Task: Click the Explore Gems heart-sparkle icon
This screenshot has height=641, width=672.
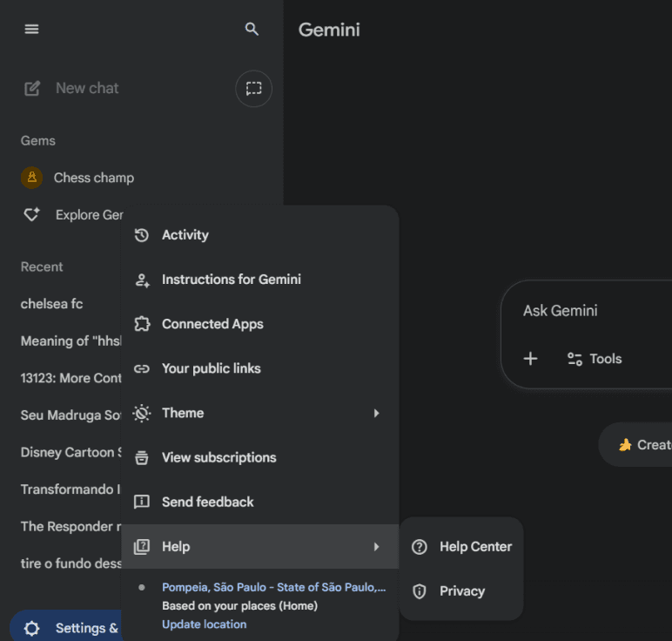Action: pos(31,214)
